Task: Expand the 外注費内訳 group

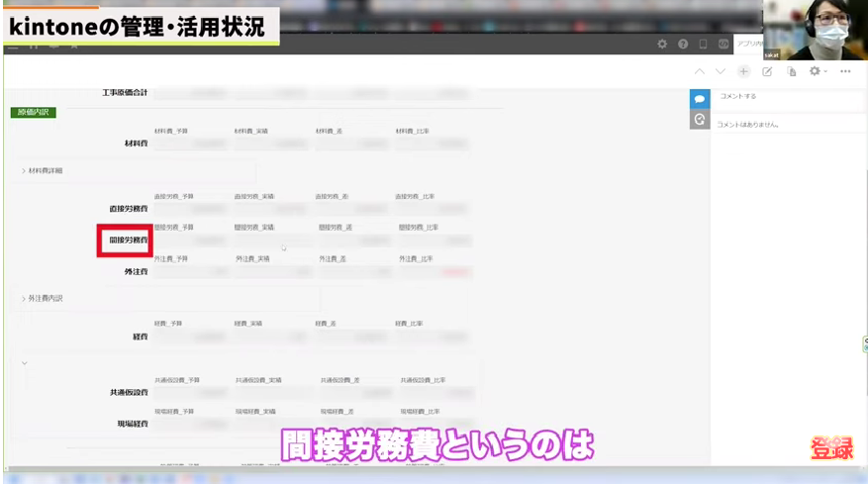Action: (43, 298)
